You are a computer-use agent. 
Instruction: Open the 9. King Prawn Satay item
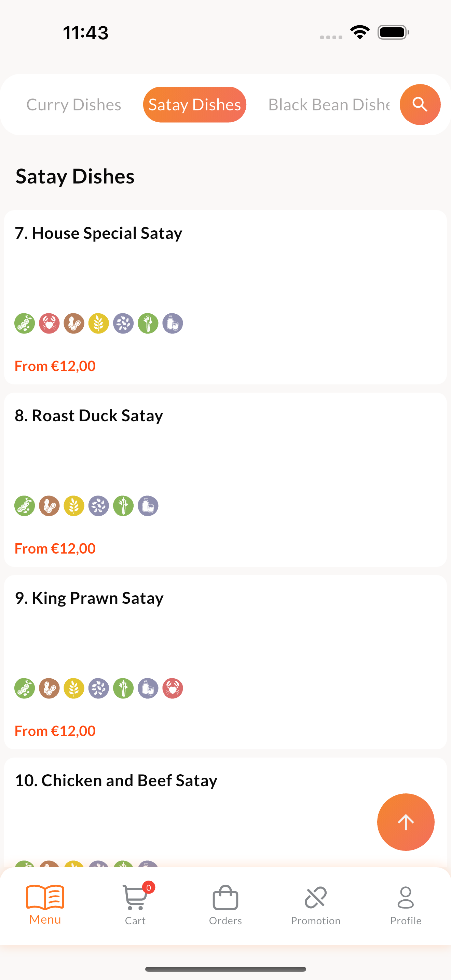click(225, 662)
